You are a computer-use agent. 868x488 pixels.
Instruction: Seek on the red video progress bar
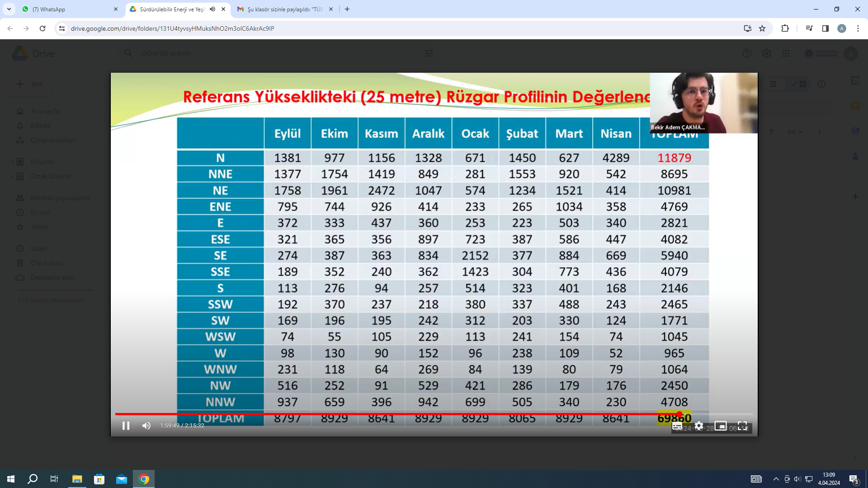(x=398, y=414)
